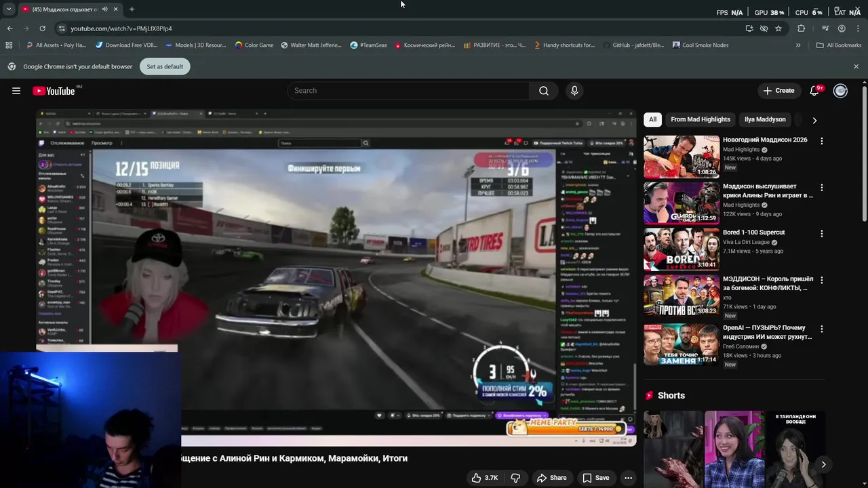Open Мэддисон выслушивает крики Алины Рин thumbnail
Viewport: 868px width, 488px height.
682,203
